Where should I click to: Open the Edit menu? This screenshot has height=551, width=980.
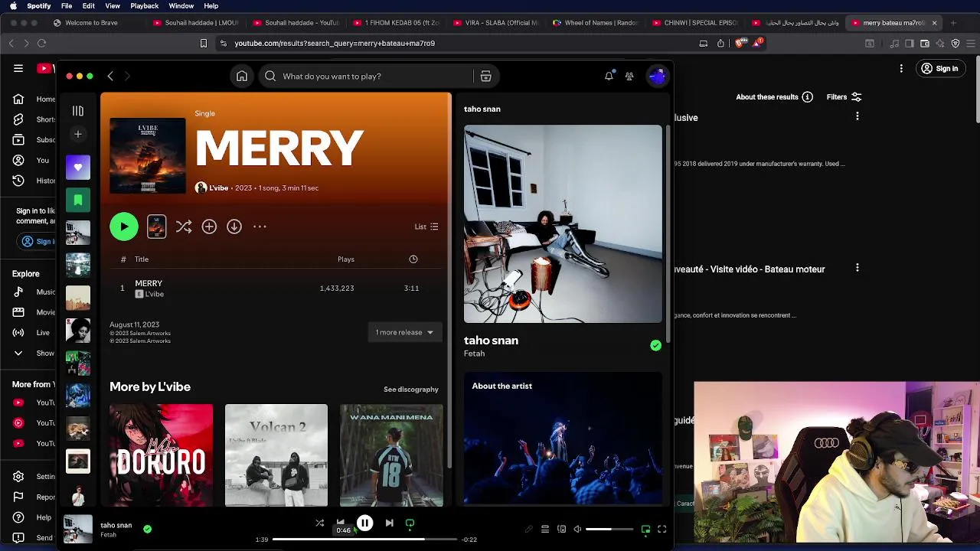click(x=89, y=5)
